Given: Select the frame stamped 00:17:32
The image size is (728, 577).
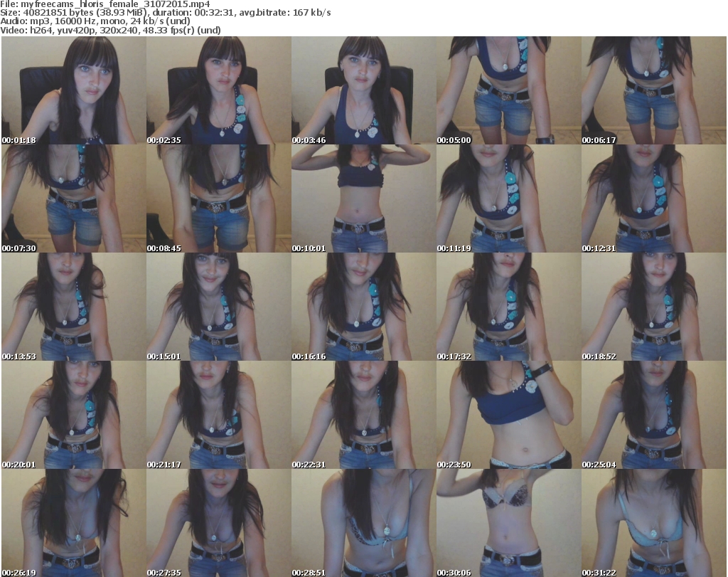Looking at the screenshot, I should 508,307.
